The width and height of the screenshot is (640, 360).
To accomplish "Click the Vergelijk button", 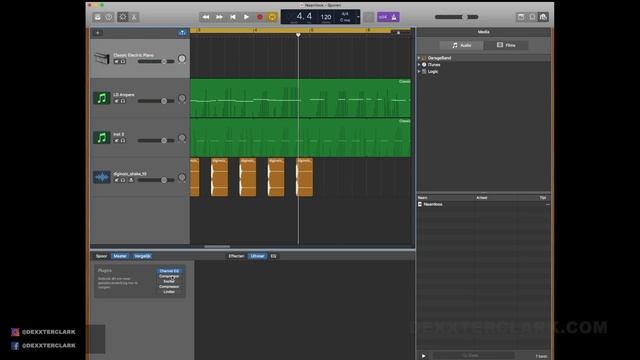I will [142, 256].
